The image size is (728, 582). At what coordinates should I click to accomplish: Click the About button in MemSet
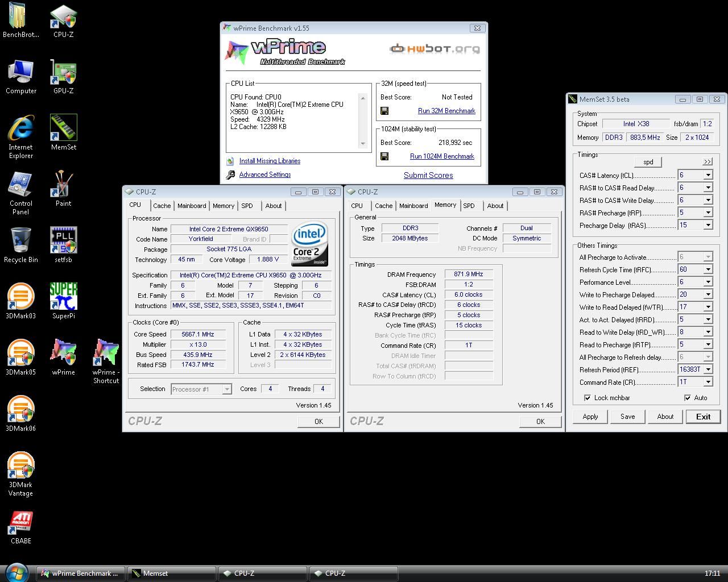[665, 417]
